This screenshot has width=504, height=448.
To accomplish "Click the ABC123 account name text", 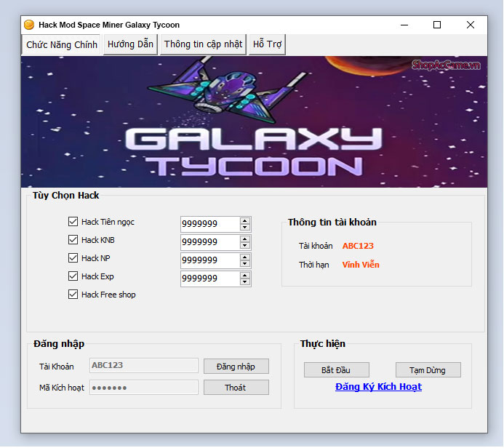I will (358, 246).
